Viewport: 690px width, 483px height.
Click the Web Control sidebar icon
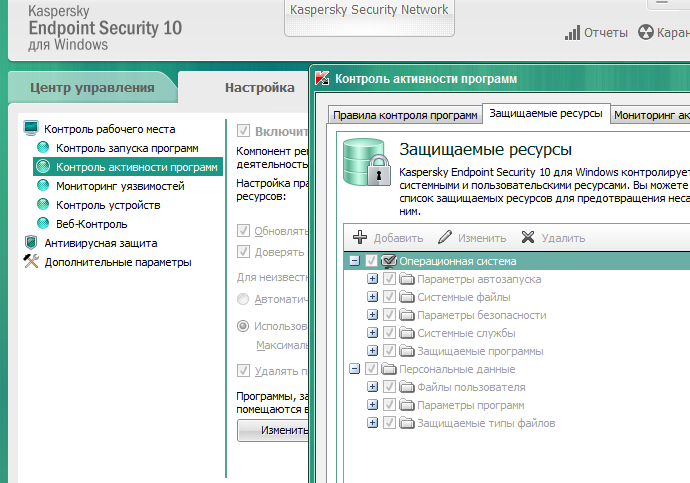(x=43, y=223)
